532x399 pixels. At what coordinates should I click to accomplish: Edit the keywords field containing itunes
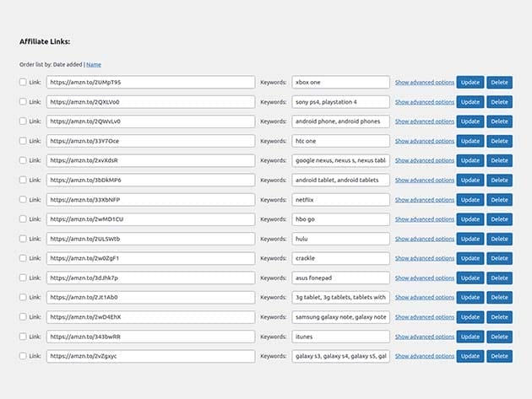(340, 337)
